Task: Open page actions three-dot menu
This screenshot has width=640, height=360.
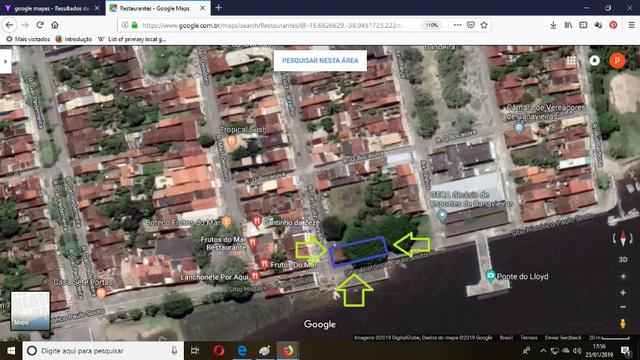Action: 457,25
